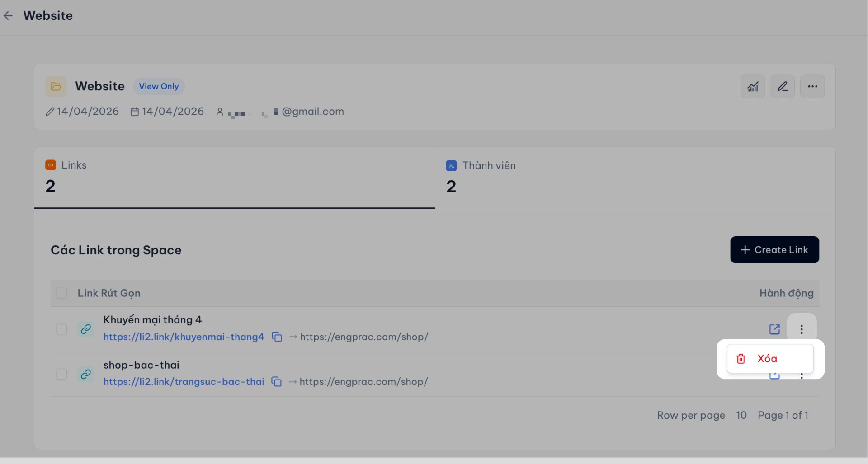Click the Các Link trong Space heading
Screen dimensions: 868x464
coord(116,250)
